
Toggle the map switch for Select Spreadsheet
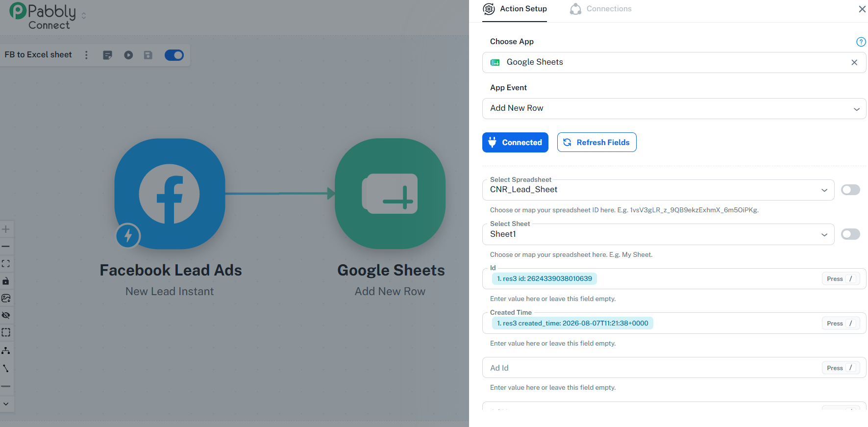pyautogui.click(x=850, y=190)
